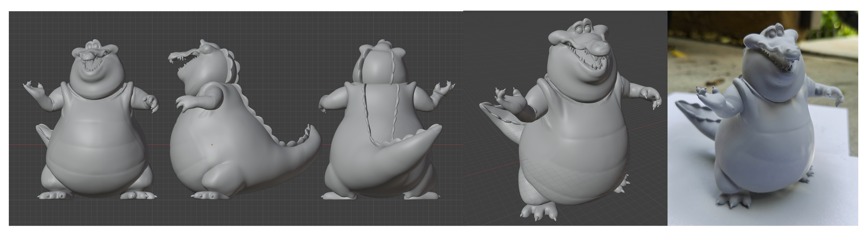Viewport: 868px width, 235px height.
Task: Select the front view alligator model
Action: click(x=91, y=120)
